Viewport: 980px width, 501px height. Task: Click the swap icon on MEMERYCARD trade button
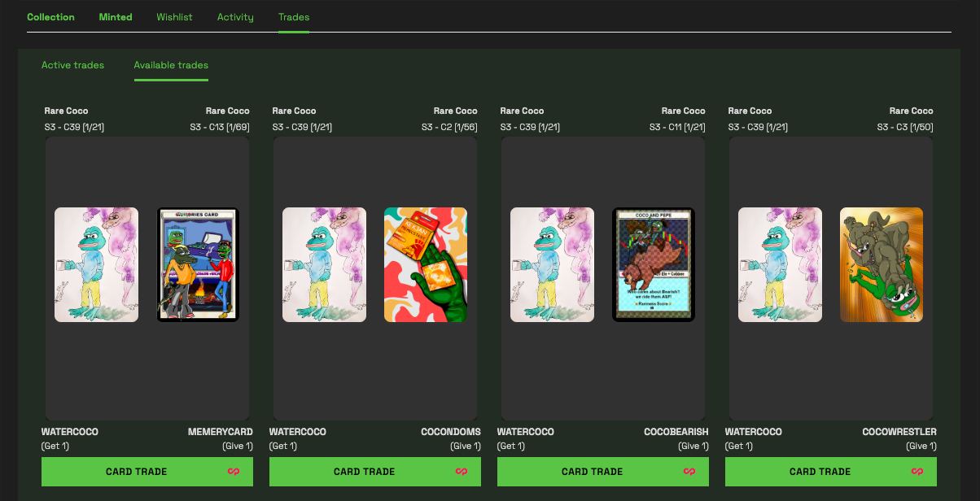(234, 472)
